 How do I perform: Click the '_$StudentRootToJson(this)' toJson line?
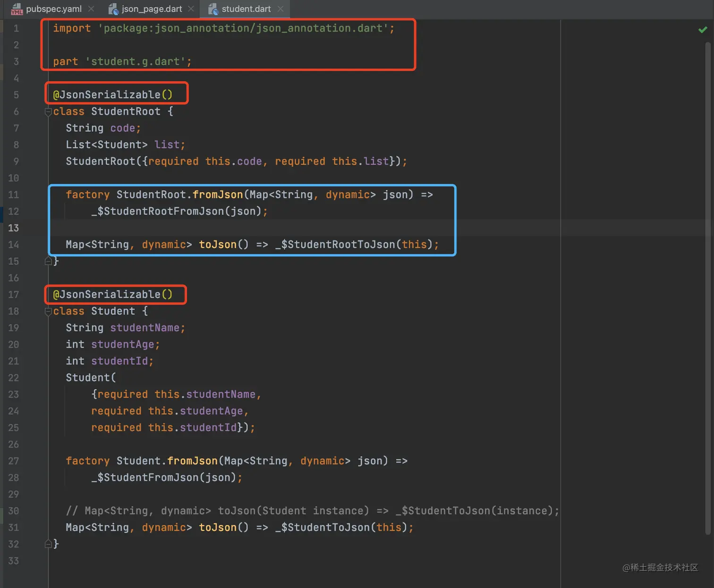(x=252, y=245)
